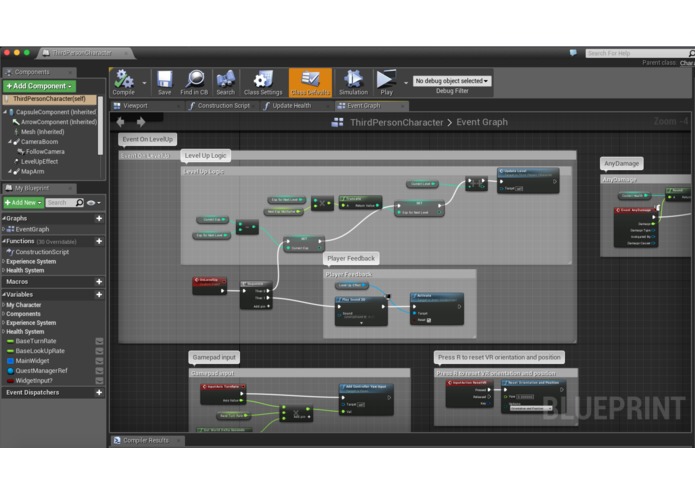Open Class Settings
The height and width of the screenshot is (494, 695).
[x=263, y=82]
